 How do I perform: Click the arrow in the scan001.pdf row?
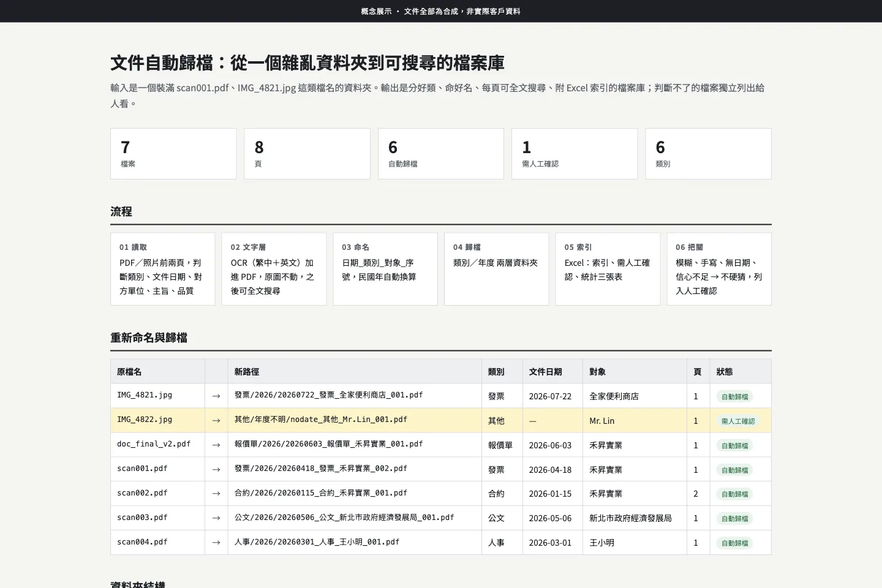click(x=216, y=470)
